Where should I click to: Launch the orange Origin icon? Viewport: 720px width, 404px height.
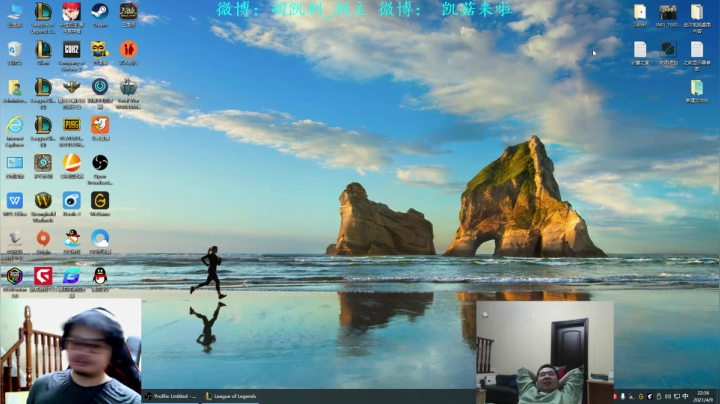click(43, 239)
